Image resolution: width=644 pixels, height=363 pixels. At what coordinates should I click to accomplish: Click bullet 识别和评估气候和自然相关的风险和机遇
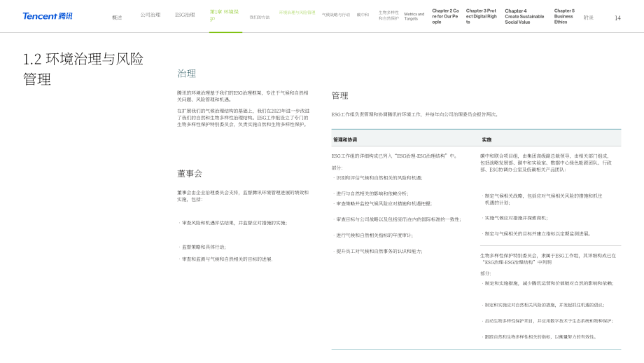378,178
